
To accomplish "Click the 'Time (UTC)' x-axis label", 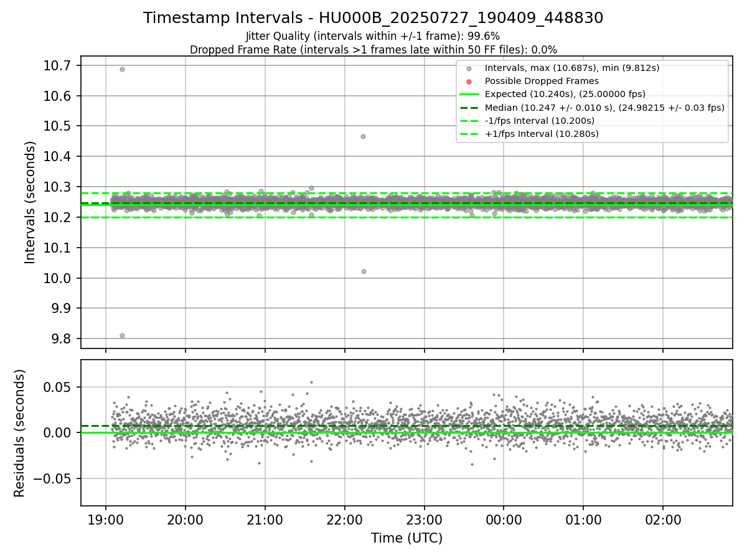I will [406, 538].
